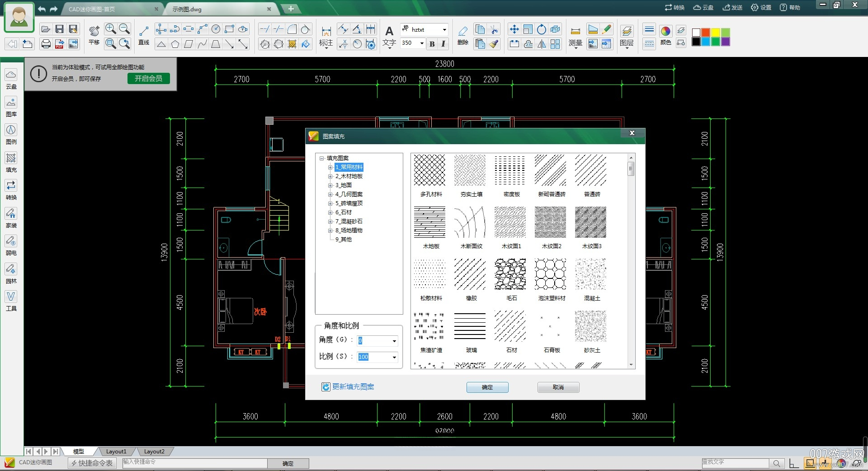Pick the purple color swatch
Image resolution: width=868 pixels, height=471 pixels.
[x=725, y=42]
